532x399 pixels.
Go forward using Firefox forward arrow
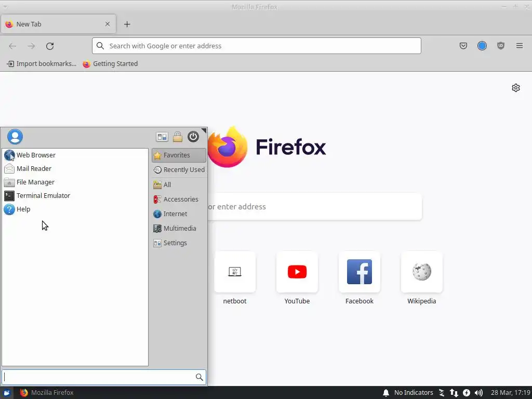[x=31, y=46]
